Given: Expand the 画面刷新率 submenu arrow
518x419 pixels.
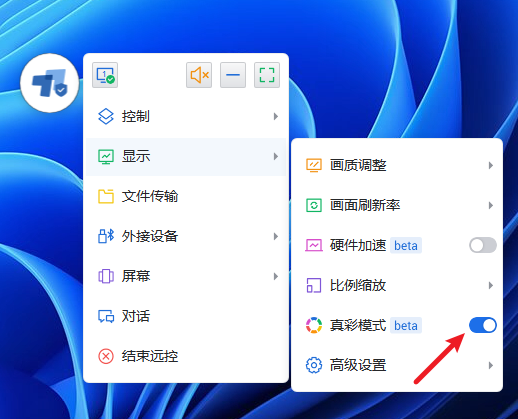Looking at the screenshot, I should coord(491,205).
